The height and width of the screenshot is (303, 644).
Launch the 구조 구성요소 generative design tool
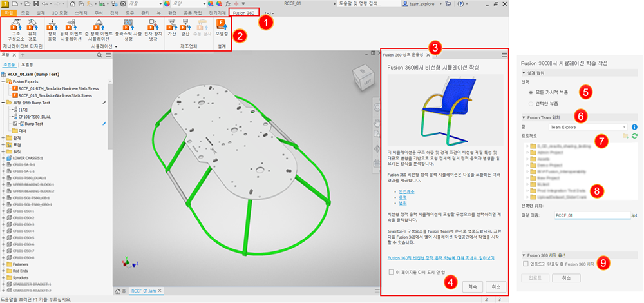click(16, 31)
